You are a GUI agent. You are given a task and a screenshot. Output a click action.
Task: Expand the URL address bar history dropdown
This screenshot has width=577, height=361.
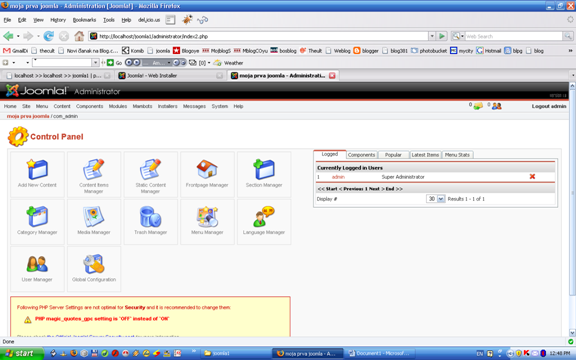pos(432,36)
